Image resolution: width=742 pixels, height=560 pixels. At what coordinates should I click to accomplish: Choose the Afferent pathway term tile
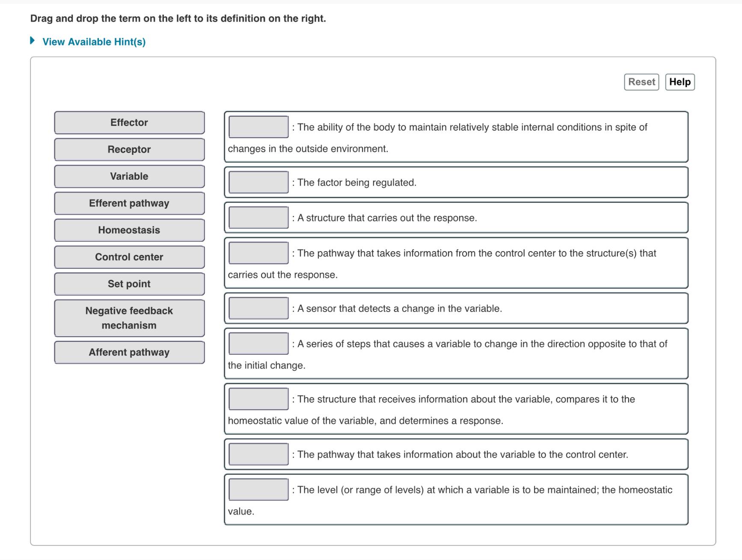(129, 353)
